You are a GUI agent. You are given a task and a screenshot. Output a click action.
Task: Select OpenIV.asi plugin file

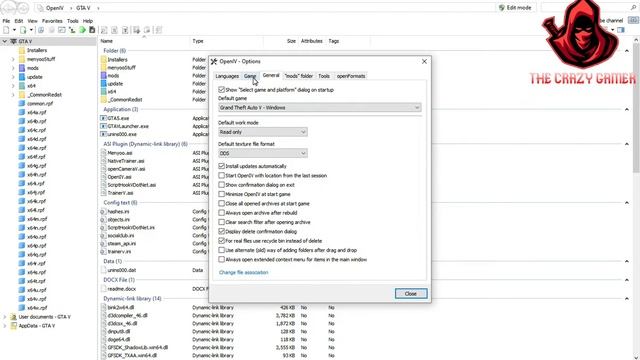point(119,177)
